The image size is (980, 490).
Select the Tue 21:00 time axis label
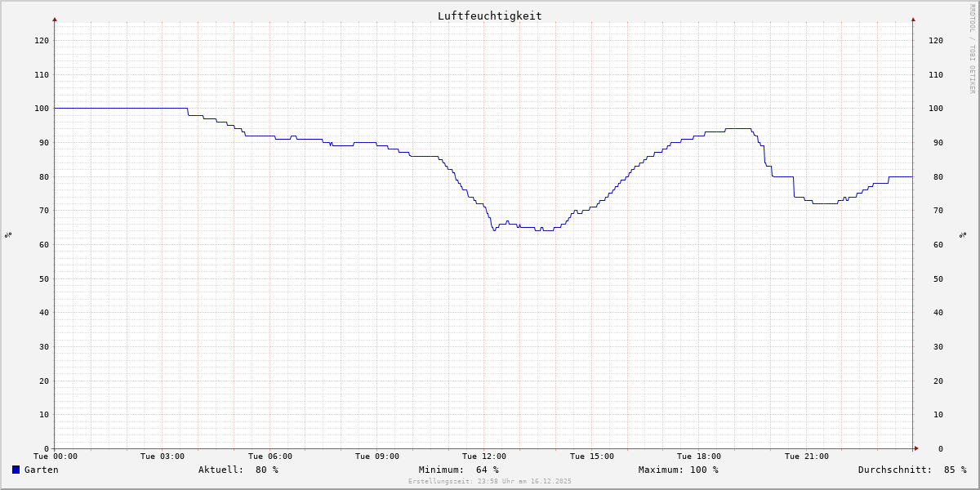click(806, 457)
